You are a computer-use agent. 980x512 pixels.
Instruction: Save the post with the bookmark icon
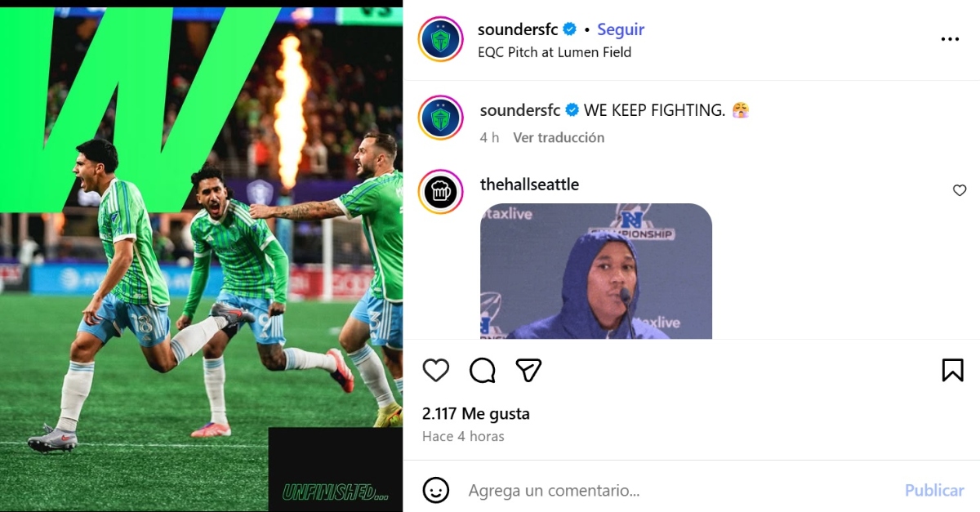[952, 371]
